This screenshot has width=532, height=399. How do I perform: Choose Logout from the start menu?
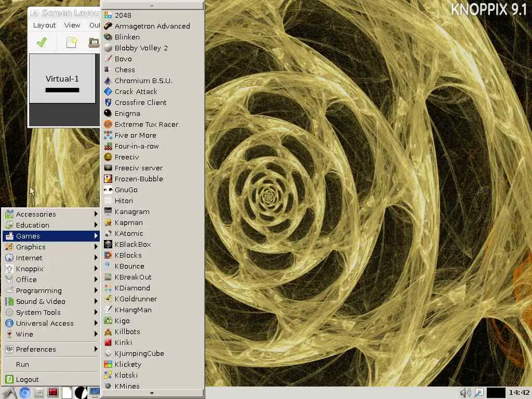(51, 379)
